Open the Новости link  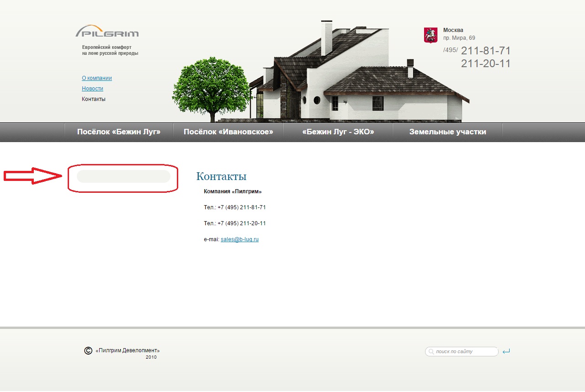pos(92,89)
